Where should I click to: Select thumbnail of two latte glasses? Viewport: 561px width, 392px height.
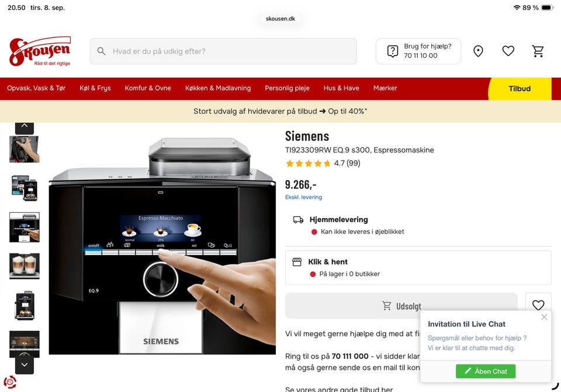coord(25,266)
